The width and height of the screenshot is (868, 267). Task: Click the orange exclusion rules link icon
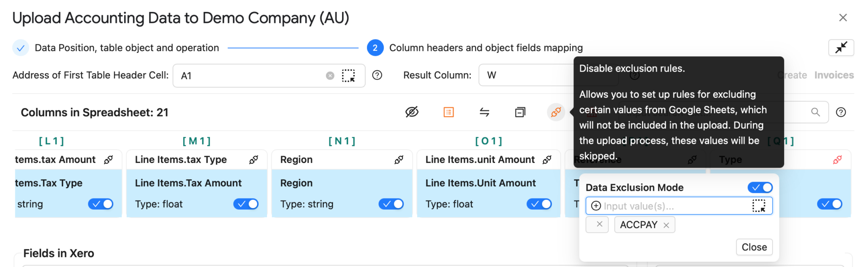(x=556, y=112)
